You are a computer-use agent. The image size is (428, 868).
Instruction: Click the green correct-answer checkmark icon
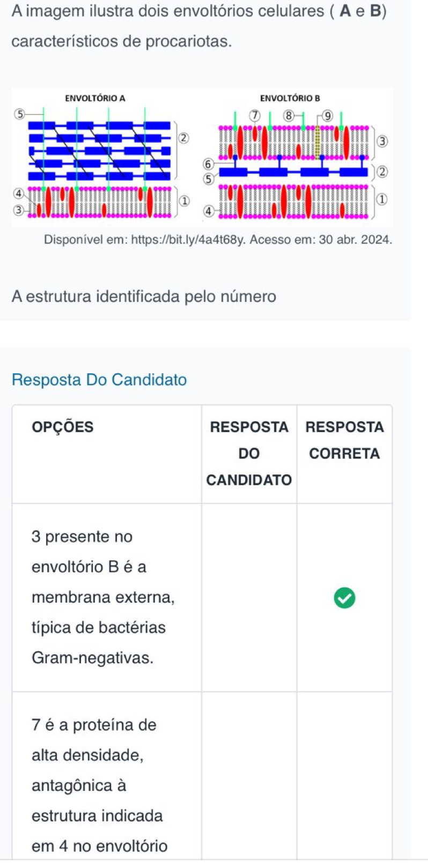344,598
